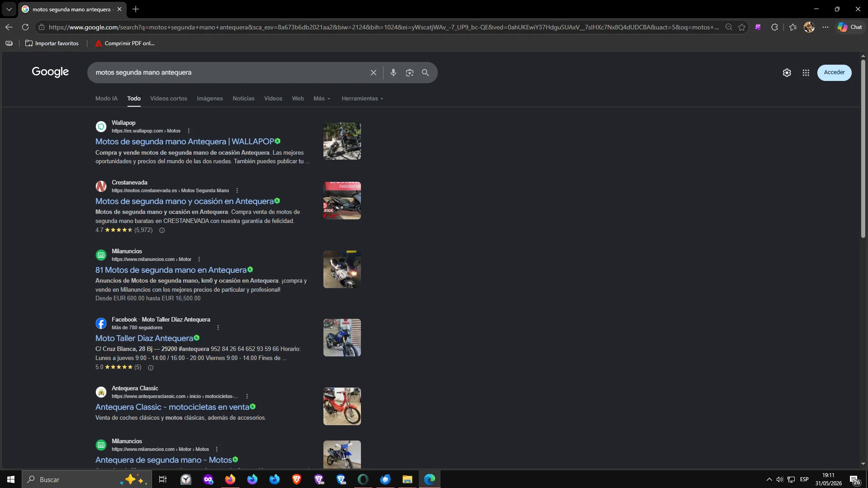Screen dimensions: 868x488
Task: Click the browser address bar URL
Action: point(384,27)
